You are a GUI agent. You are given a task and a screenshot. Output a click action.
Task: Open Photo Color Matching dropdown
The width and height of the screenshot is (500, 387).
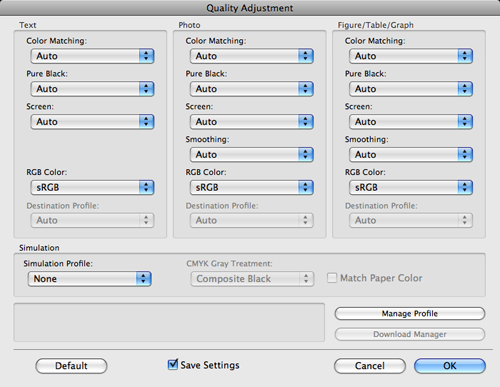point(252,56)
